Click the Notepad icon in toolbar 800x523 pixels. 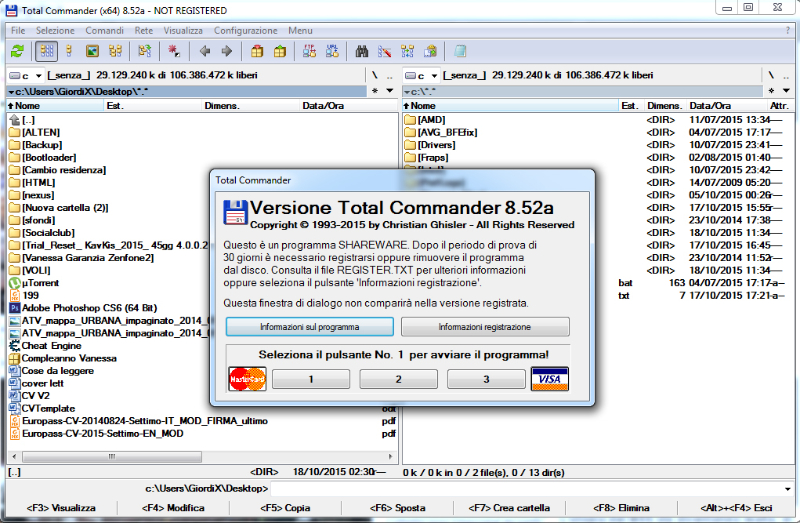460,51
